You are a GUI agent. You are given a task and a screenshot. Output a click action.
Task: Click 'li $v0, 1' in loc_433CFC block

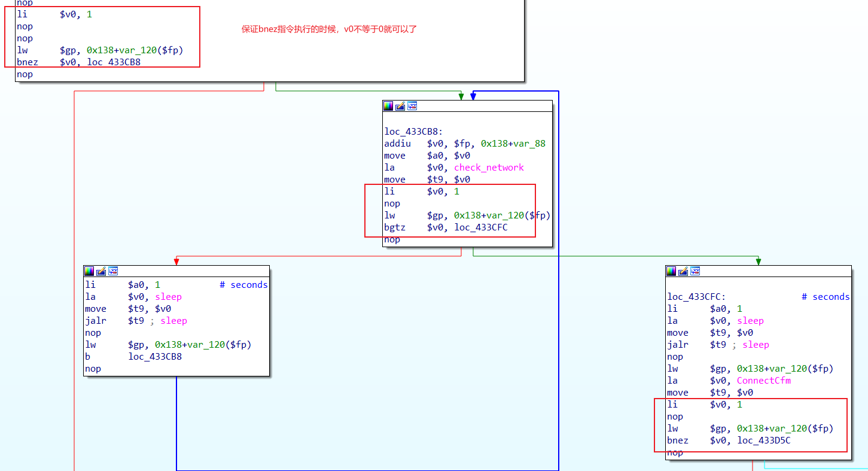705,405
